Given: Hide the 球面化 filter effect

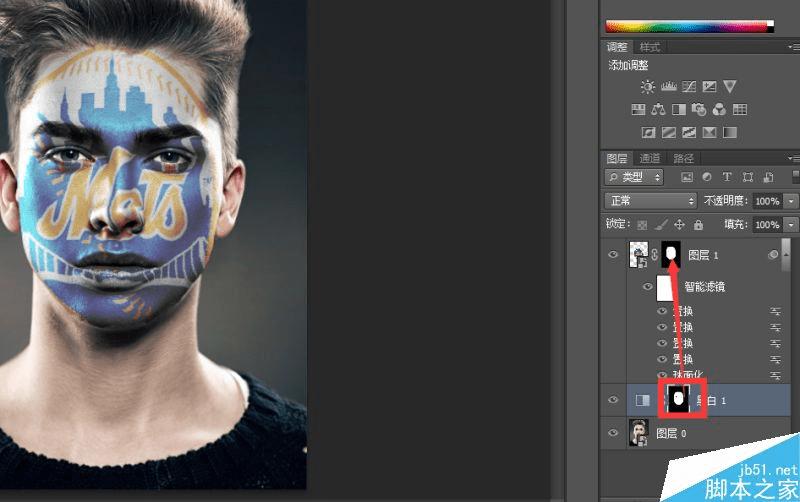Looking at the screenshot, I should pos(662,375).
